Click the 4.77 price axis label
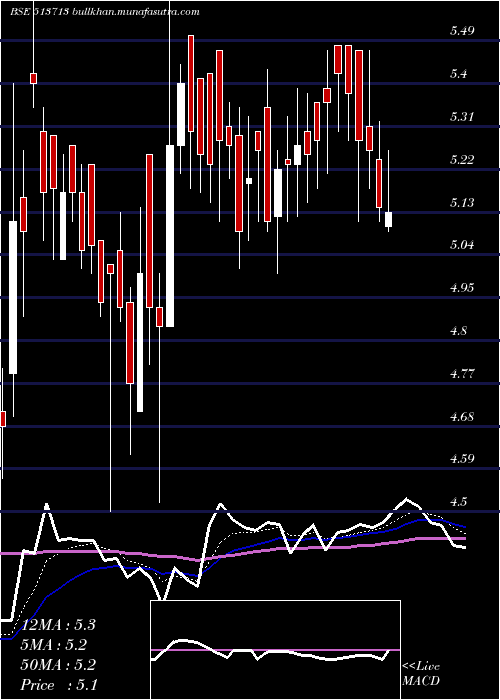The image size is (500, 700). 462,373
